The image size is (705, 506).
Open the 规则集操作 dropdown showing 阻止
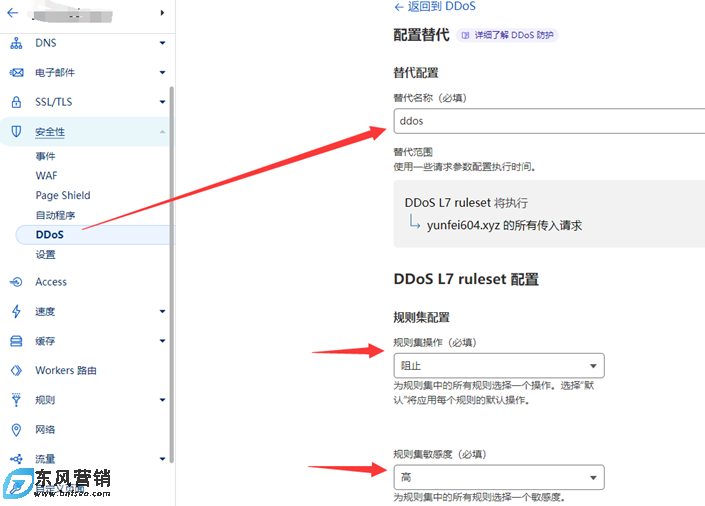point(499,366)
